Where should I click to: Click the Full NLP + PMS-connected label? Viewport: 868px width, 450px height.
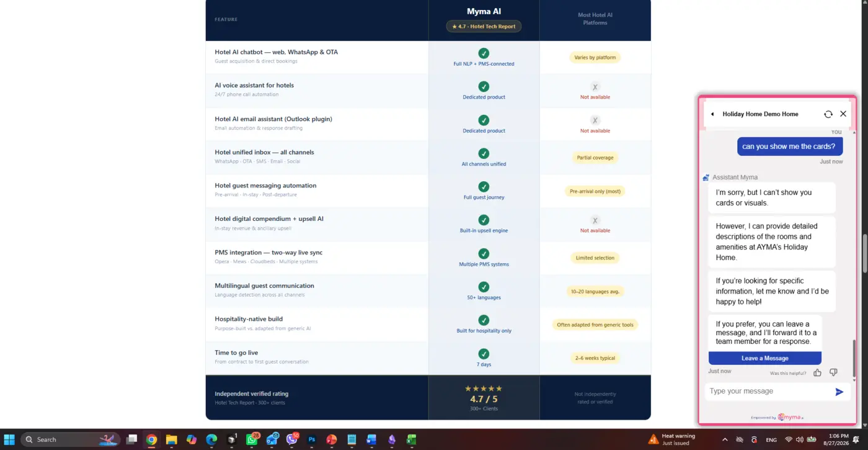484,64
